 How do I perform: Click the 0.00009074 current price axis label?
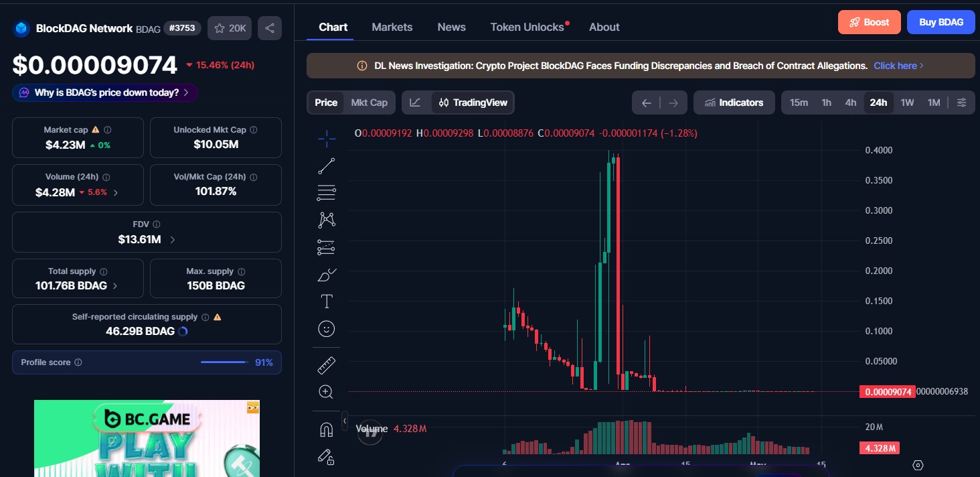click(x=886, y=392)
